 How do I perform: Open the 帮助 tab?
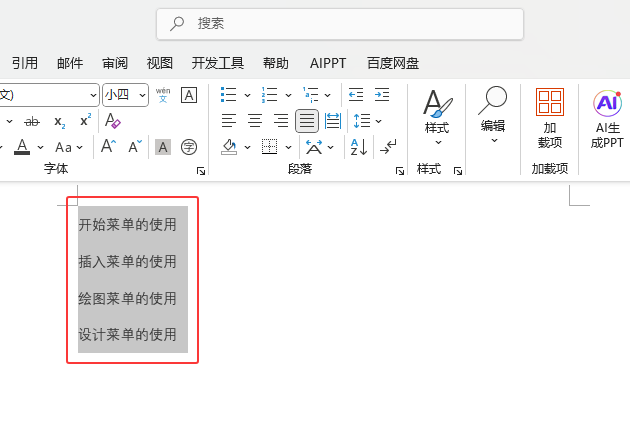click(x=276, y=63)
